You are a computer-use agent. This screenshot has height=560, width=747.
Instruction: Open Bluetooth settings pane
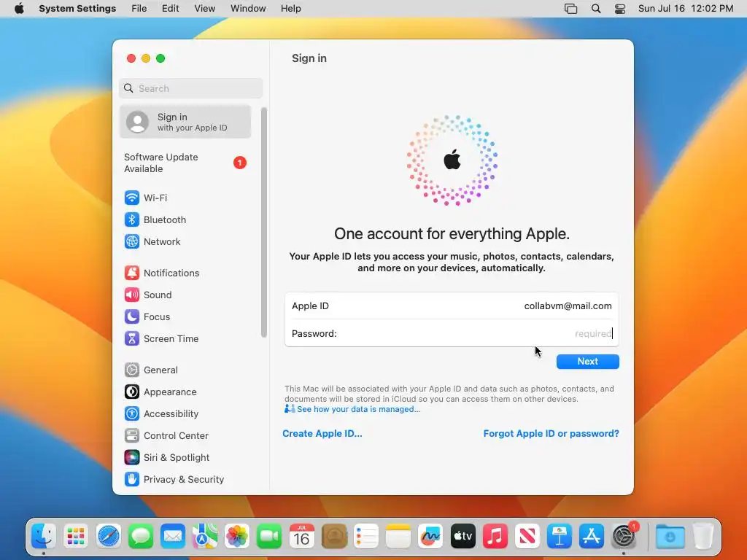155,219
